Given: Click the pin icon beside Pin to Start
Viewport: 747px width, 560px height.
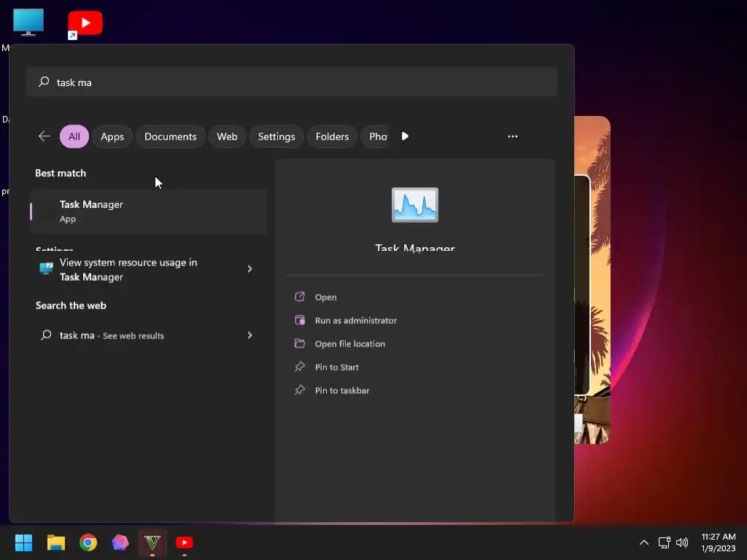Looking at the screenshot, I should [x=300, y=367].
